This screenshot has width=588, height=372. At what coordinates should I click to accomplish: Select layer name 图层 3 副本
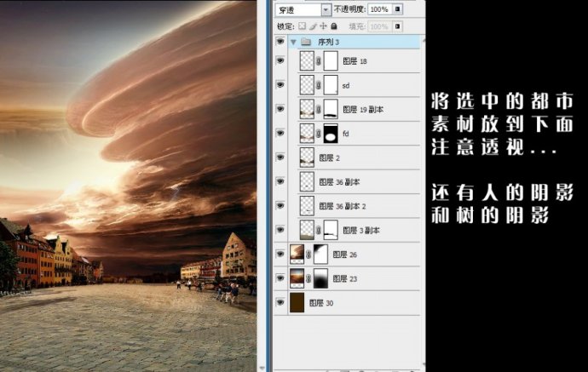click(361, 231)
